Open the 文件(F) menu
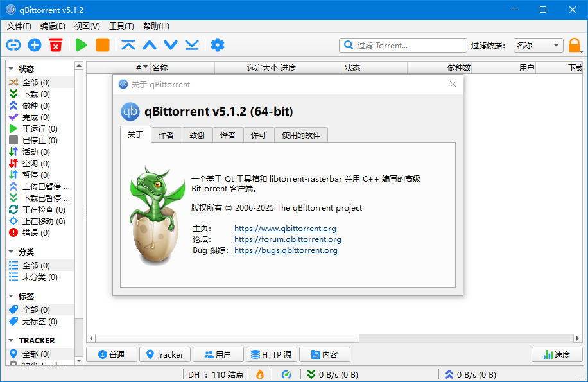This screenshot has width=588, height=382. 19,26
